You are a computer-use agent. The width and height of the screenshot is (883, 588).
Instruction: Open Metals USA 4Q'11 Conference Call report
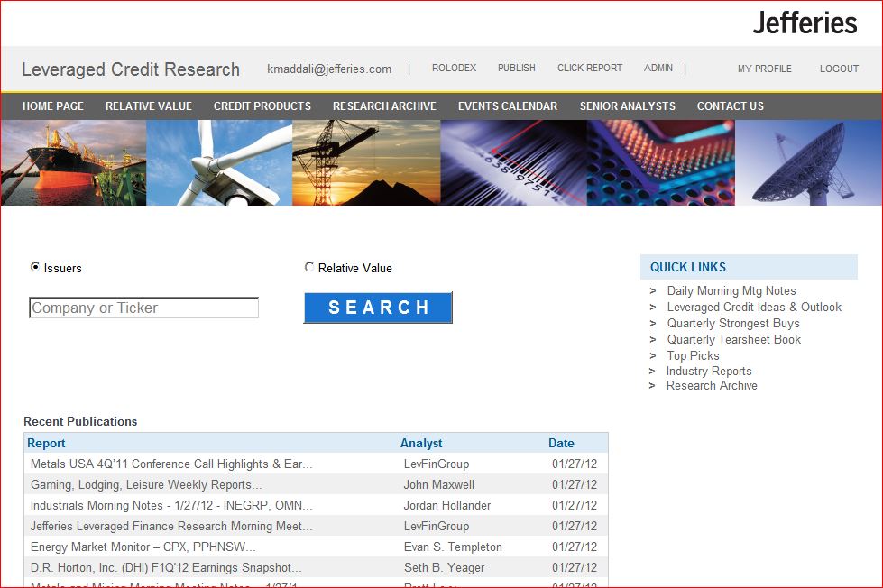click(171, 464)
